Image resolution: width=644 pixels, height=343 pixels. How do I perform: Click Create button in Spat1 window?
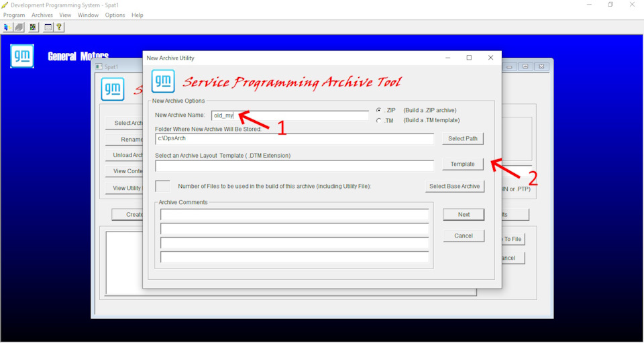[127, 214]
